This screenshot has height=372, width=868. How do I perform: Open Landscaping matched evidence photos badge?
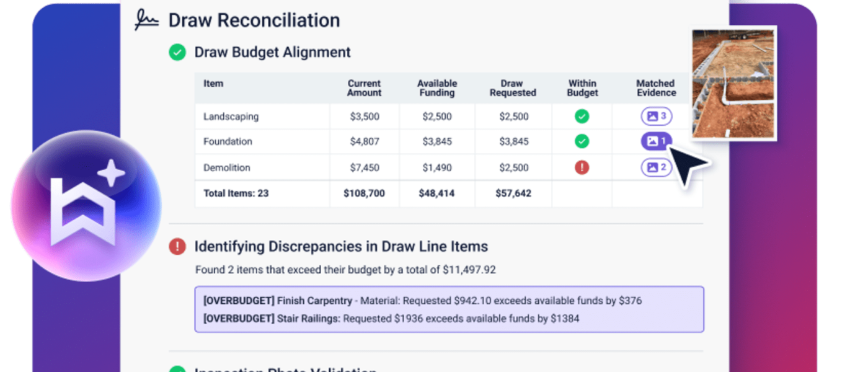point(656,116)
